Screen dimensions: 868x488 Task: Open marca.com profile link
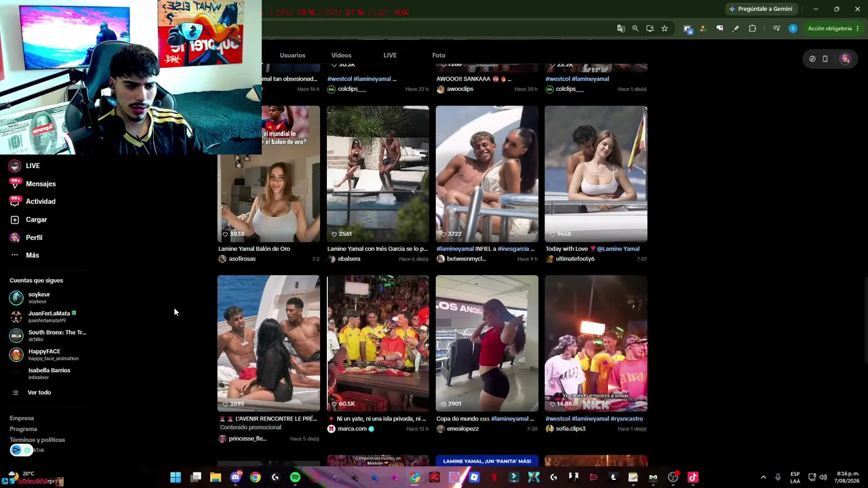[352, 429]
